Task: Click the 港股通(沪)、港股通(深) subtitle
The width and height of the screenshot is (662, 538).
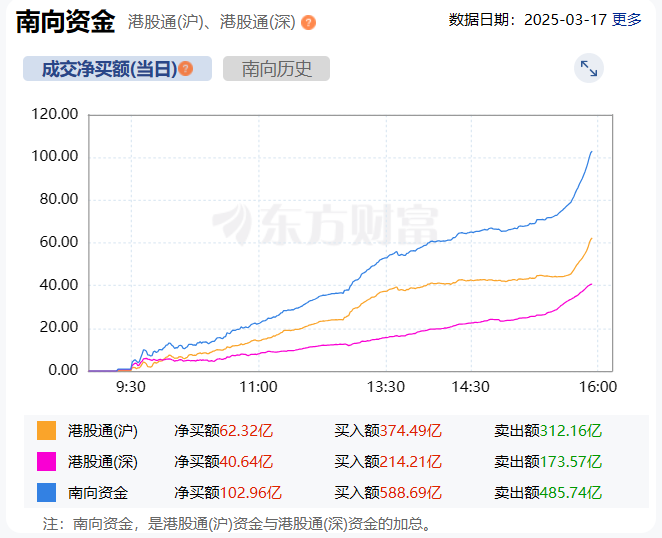Action: (212, 22)
